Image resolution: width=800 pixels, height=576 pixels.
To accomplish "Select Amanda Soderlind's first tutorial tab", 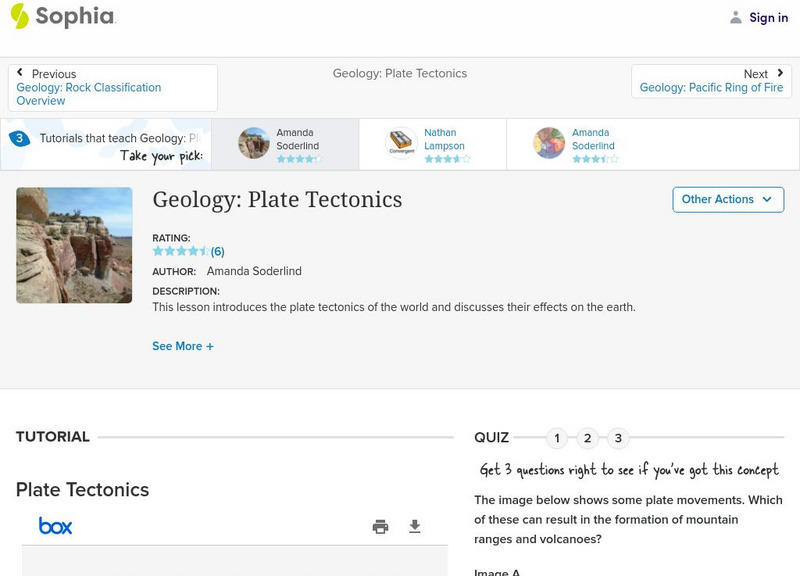I will [x=284, y=144].
